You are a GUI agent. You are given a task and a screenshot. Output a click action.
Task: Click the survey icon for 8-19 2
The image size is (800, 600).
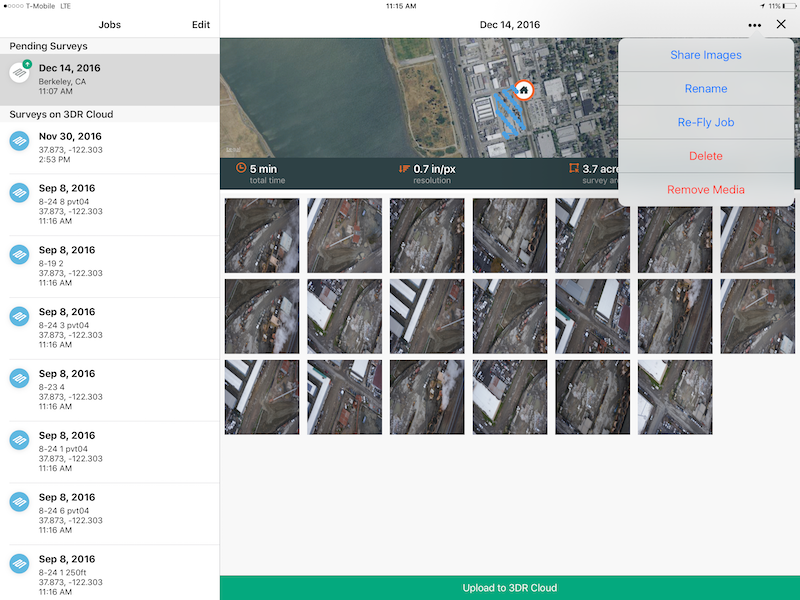[19, 255]
